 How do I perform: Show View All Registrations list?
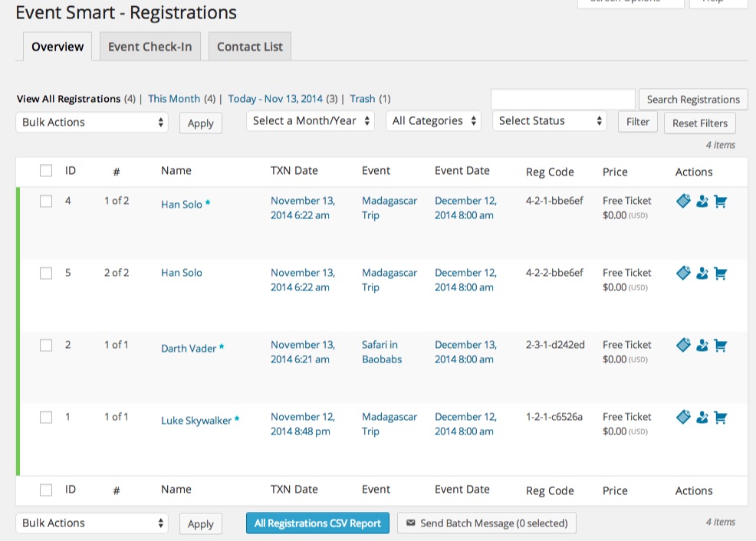68,99
